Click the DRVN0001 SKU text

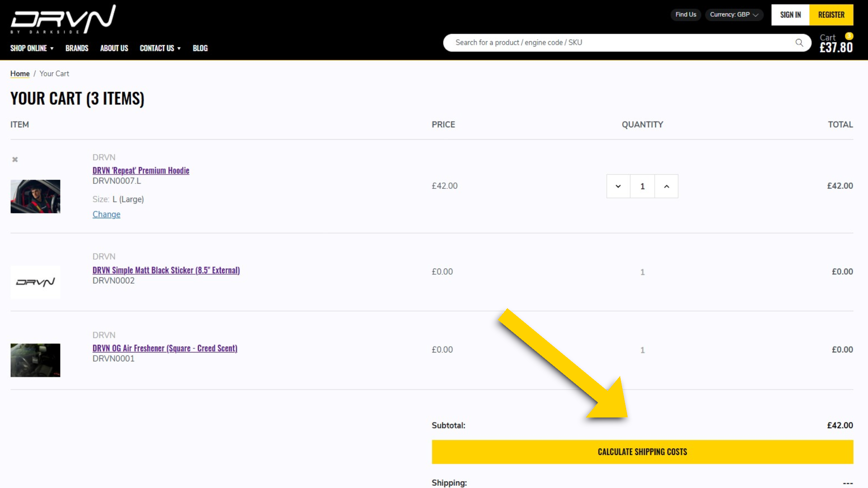coord(113,359)
